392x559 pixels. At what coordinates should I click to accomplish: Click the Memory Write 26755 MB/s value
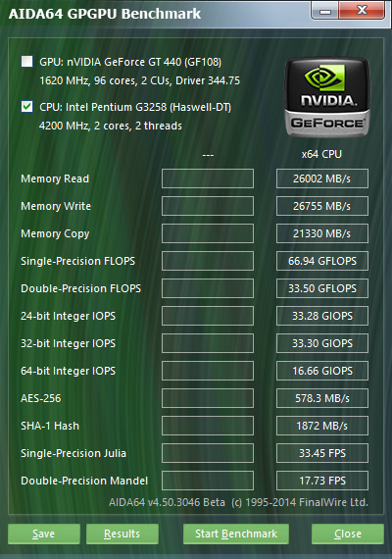(x=322, y=206)
